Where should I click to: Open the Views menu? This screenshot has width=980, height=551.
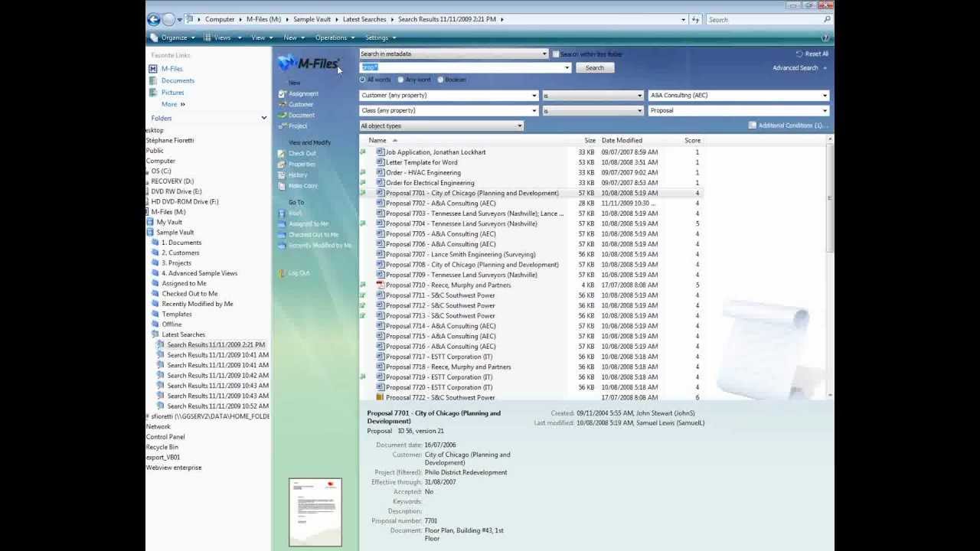click(222, 37)
